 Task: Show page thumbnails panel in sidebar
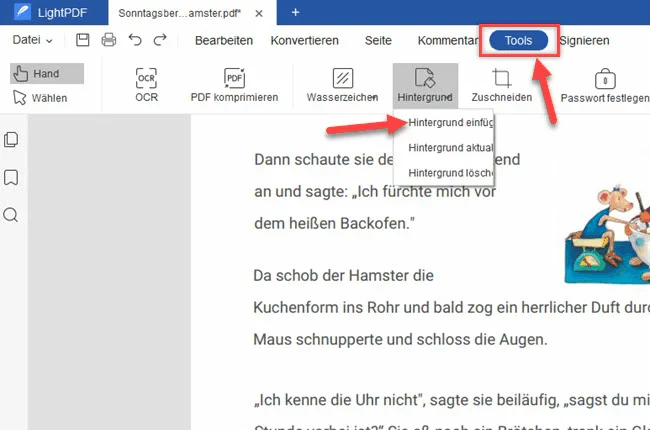tap(11, 140)
